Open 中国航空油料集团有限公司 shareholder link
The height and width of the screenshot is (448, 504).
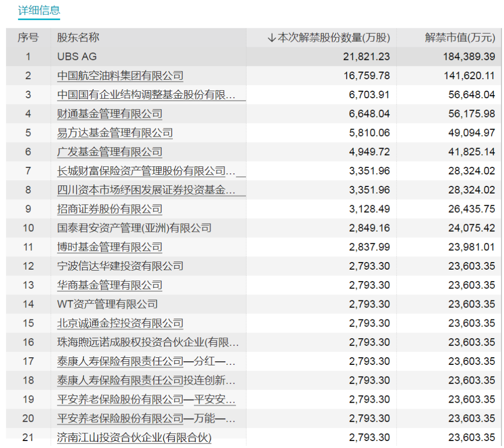[120, 76]
